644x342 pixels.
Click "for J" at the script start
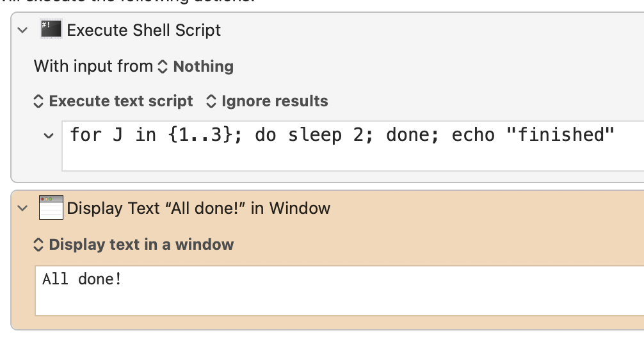tap(96, 135)
